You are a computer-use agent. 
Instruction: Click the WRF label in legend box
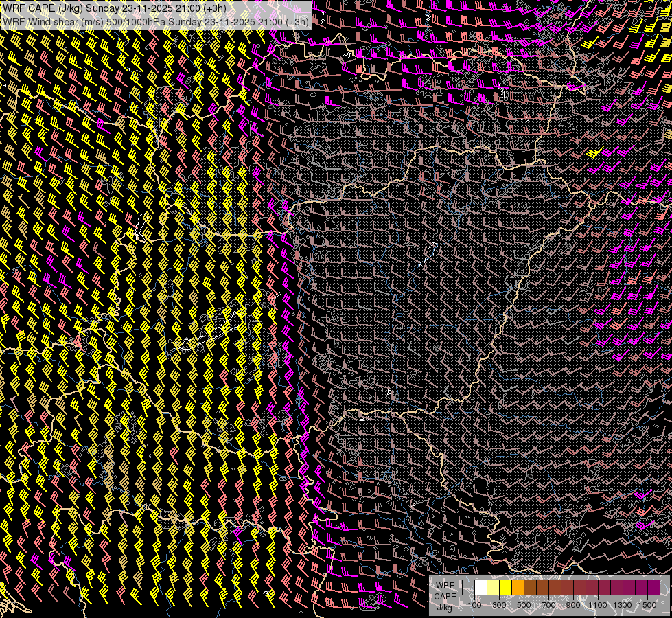tap(445, 585)
